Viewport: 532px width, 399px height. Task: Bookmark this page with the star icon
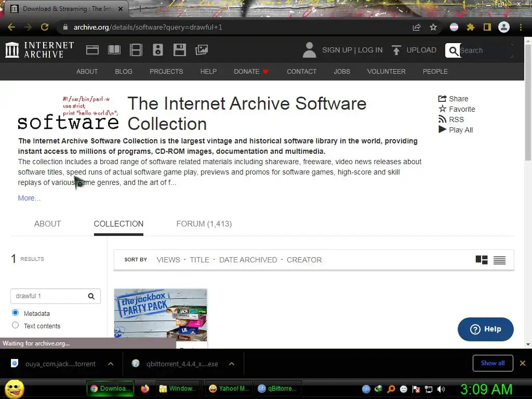pos(433,27)
